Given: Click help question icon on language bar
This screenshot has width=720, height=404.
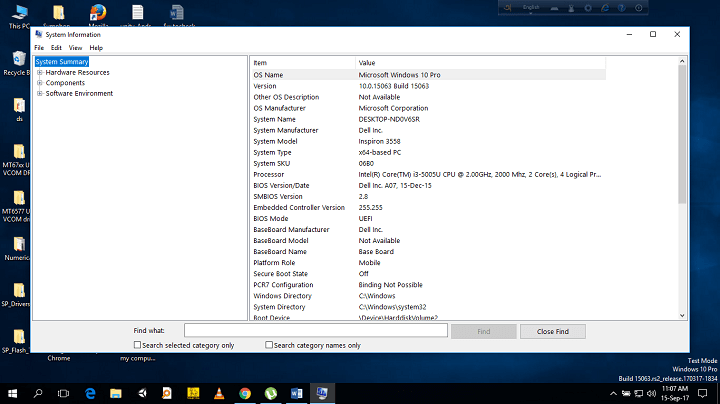Looking at the screenshot, I should [621, 8].
